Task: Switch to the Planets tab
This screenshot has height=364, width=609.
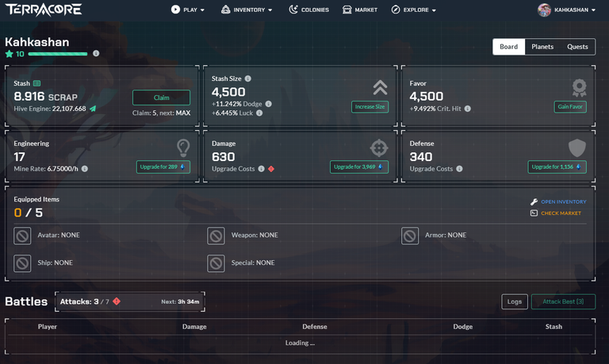Action: tap(542, 47)
